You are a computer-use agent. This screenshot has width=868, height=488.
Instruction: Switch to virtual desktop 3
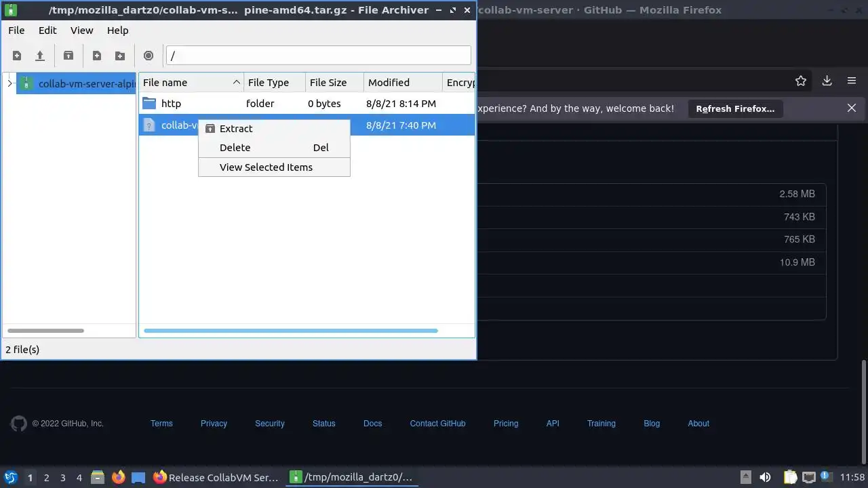point(62,478)
